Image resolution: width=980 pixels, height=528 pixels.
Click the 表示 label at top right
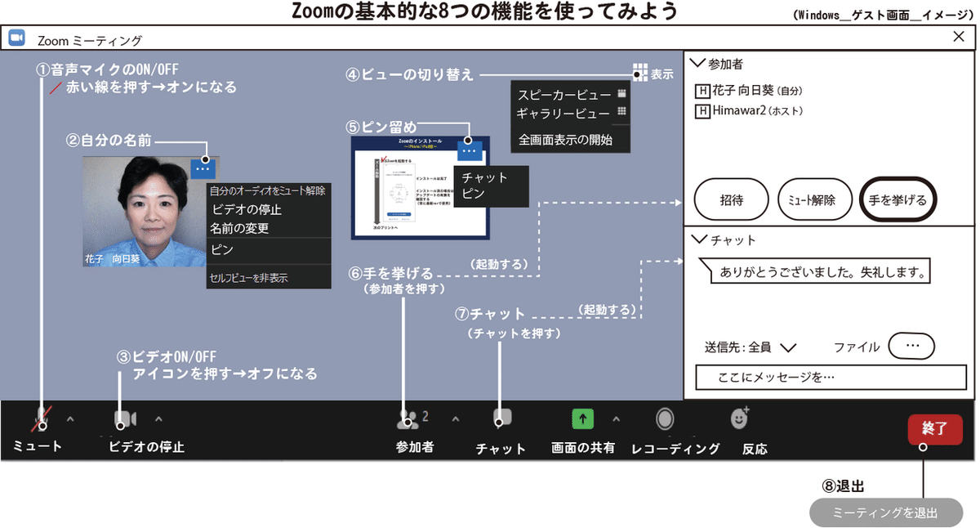click(x=661, y=74)
